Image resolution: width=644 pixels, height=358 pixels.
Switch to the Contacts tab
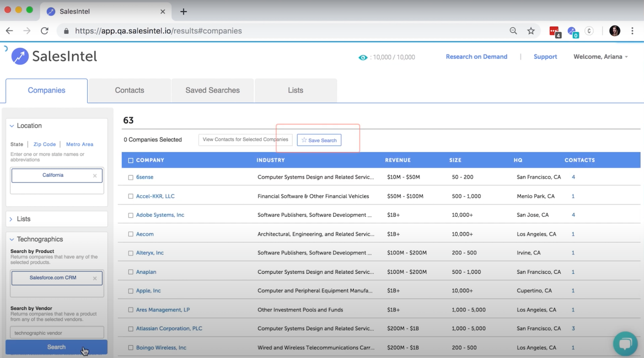coord(129,90)
